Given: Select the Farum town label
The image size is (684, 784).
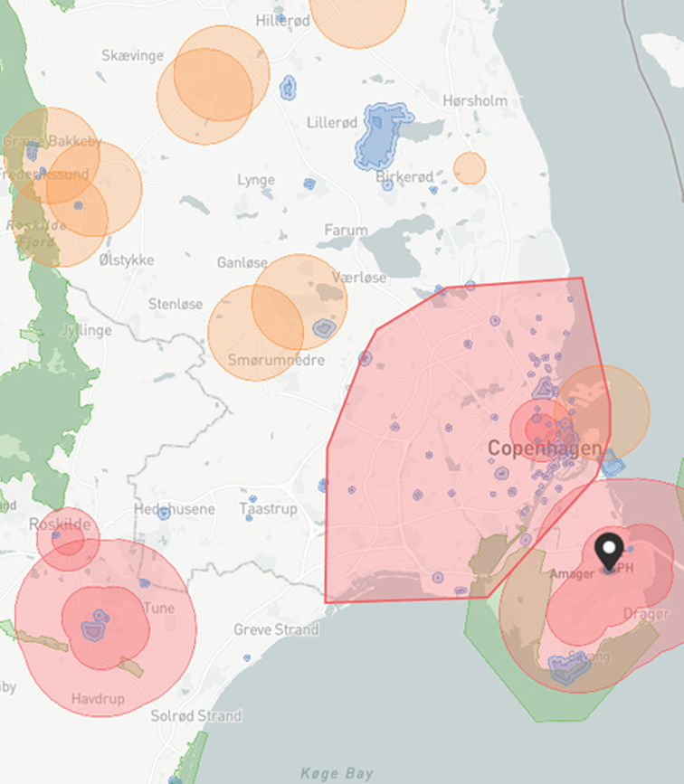Looking at the screenshot, I should [346, 230].
